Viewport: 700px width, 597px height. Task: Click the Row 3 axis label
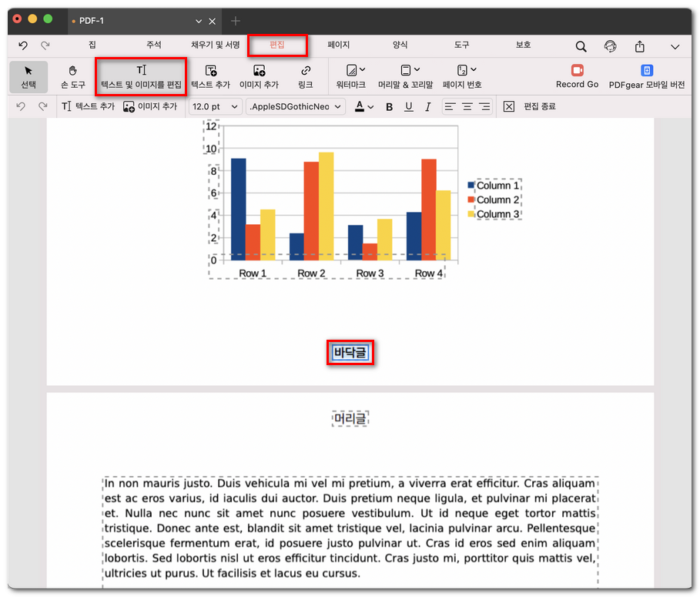(x=370, y=273)
